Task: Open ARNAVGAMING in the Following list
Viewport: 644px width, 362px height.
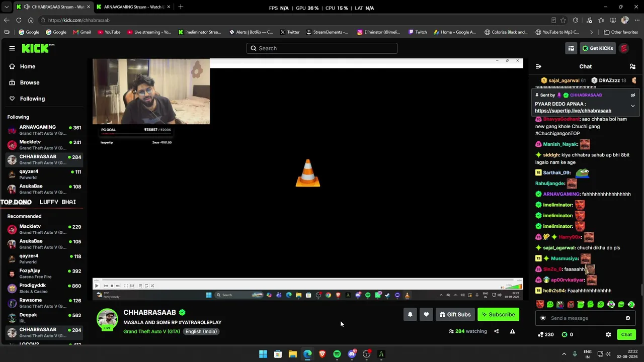Action: [x=44, y=130]
